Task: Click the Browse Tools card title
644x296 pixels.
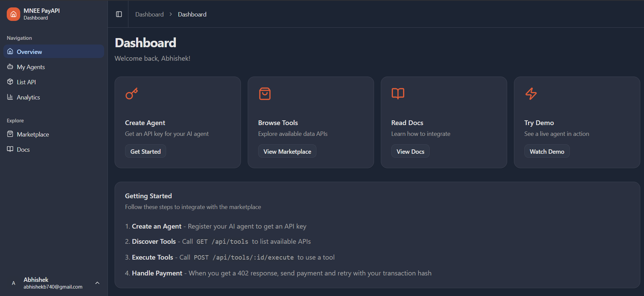Action: (x=278, y=123)
